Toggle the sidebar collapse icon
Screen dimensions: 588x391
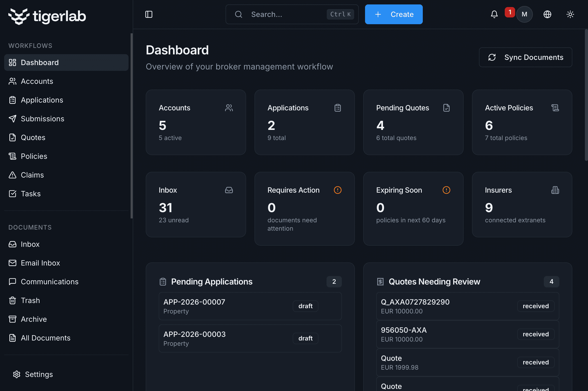point(149,14)
